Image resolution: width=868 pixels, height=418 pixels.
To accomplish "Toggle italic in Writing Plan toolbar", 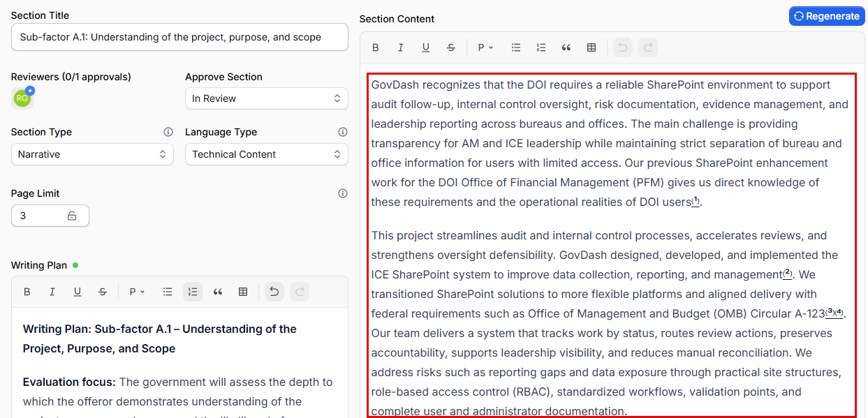I will [52, 292].
